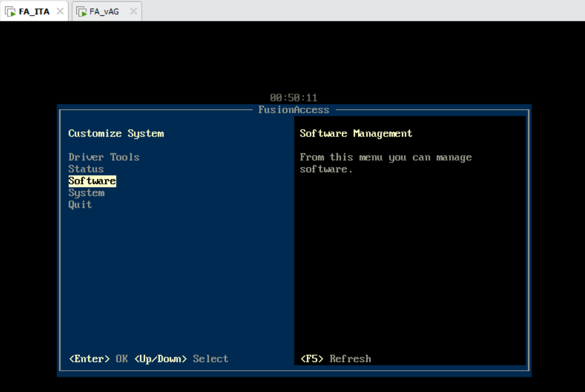Close the FA_vAG tab

[x=133, y=11]
